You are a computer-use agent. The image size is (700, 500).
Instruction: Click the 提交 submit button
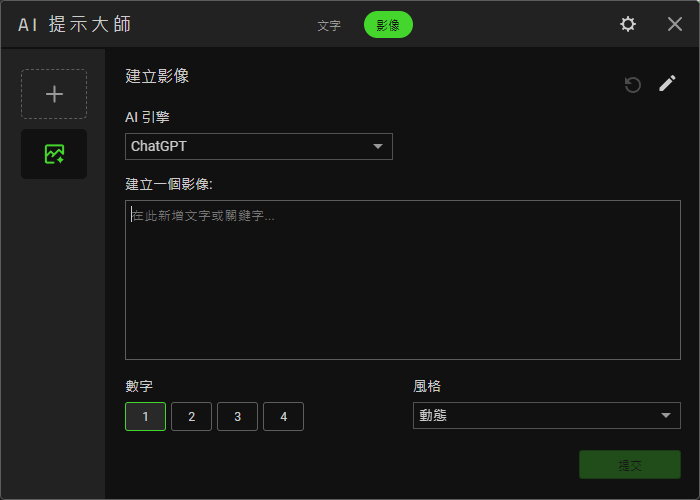pos(630,465)
